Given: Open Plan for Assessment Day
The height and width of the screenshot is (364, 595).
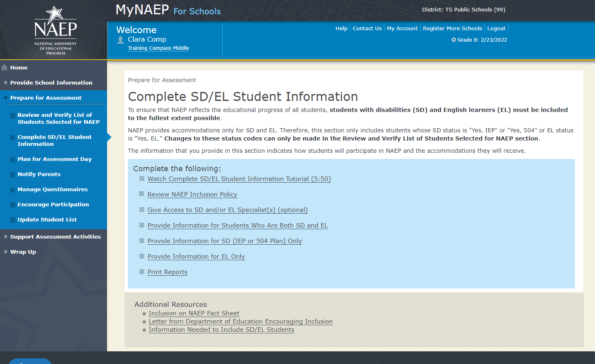Looking at the screenshot, I should (54, 159).
